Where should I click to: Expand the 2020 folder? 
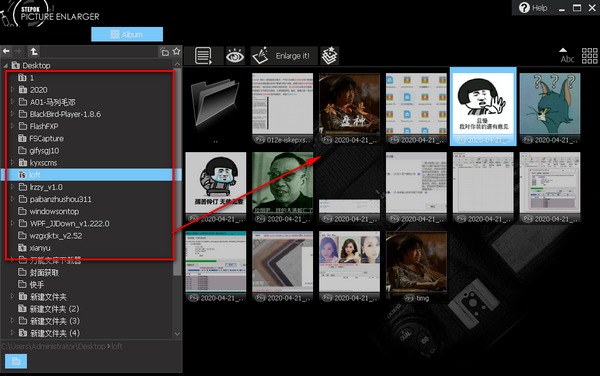(x=12, y=90)
